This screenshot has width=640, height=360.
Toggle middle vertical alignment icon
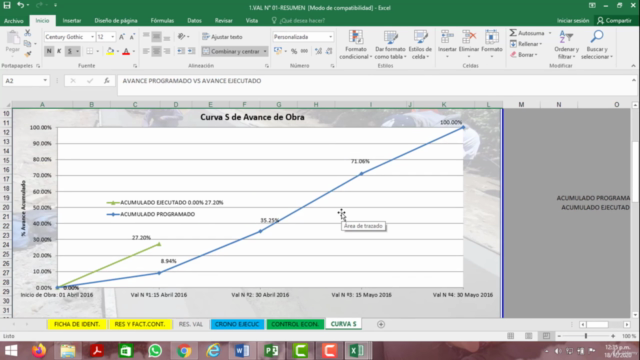[x=156, y=37]
